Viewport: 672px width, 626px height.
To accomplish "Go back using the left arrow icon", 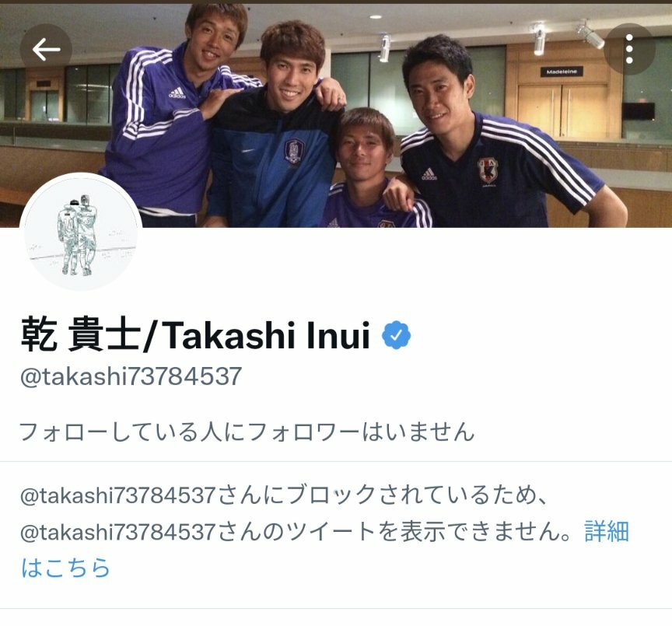I will (x=46, y=50).
